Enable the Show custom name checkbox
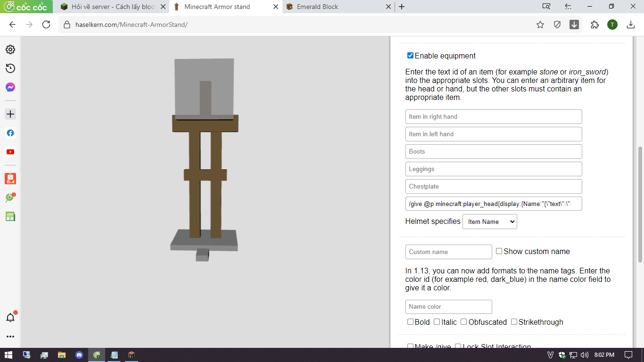The height and width of the screenshot is (362, 644). (x=499, y=251)
